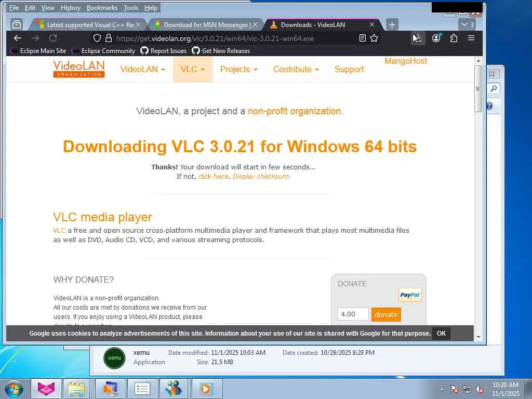Close the Visual C++ tab

(x=138, y=24)
